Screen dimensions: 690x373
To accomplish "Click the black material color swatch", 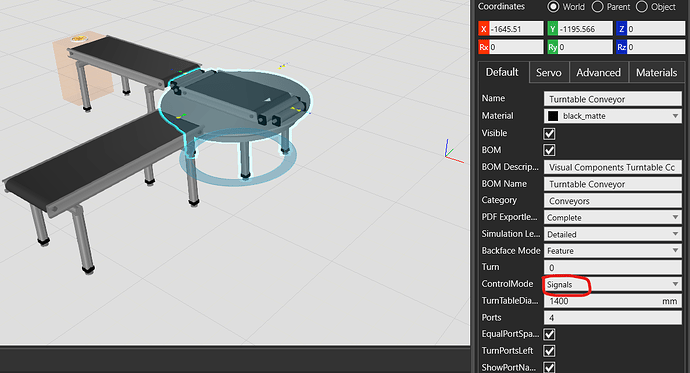I will tap(553, 116).
